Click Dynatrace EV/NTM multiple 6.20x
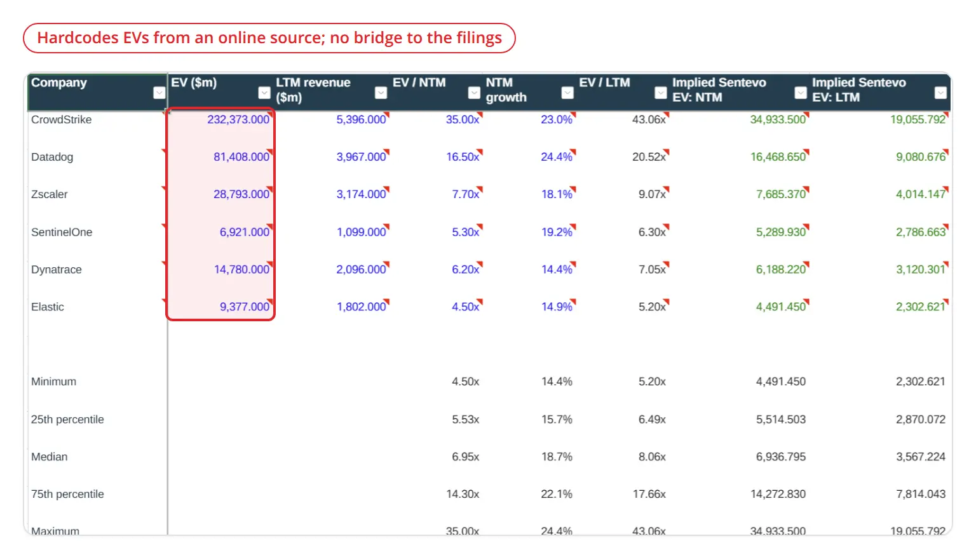 (x=466, y=270)
